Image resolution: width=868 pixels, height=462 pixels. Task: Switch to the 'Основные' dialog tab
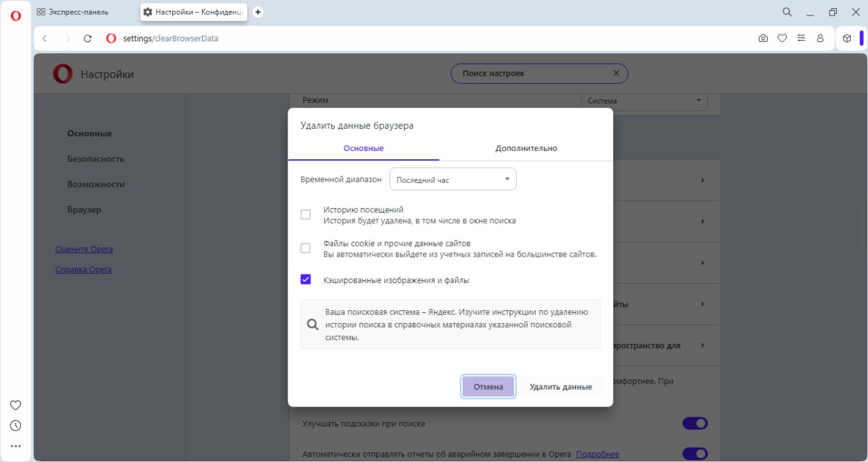pyautogui.click(x=363, y=148)
